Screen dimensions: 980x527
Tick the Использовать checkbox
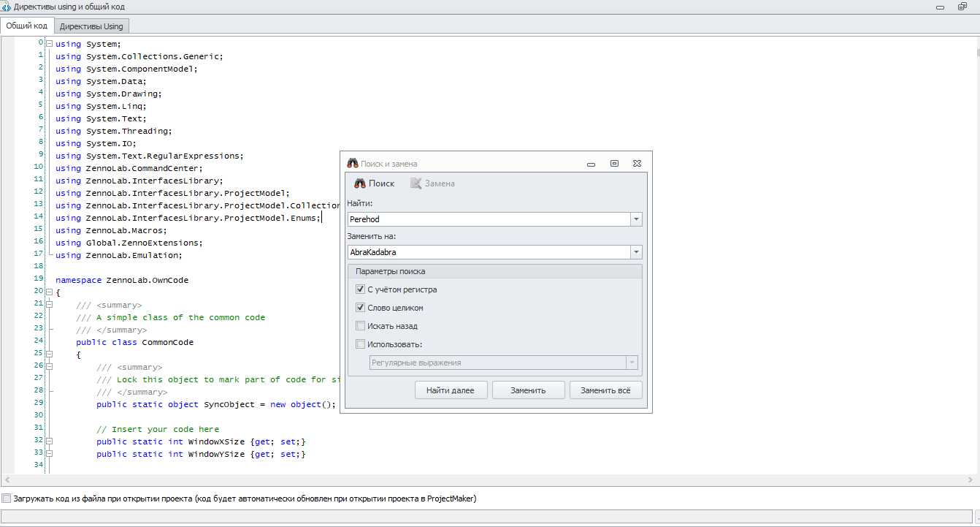tap(360, 344)
